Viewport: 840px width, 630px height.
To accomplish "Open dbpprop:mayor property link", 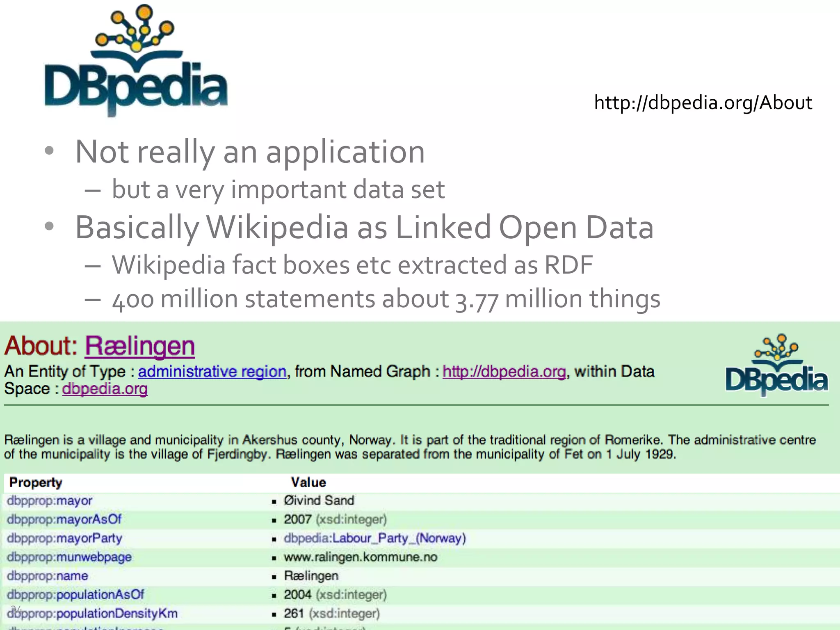I will [x=50, y=500].
